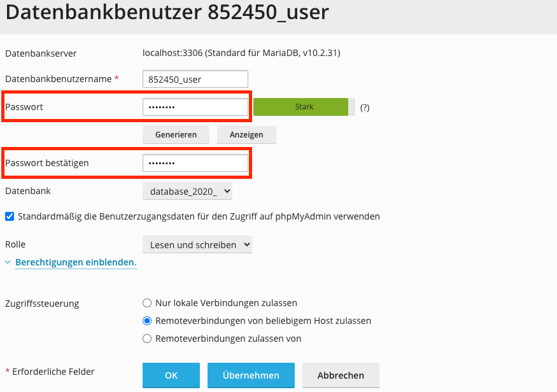Click Anzeigen to show the password
The height and width of the screenshot is (392, 557).
pyautogui.click(x=246, y=135)
